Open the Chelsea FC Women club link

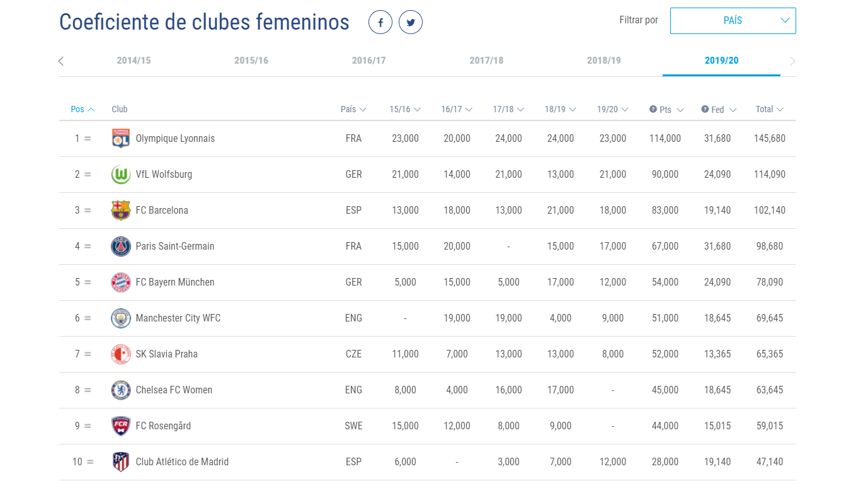pos(174,390)
